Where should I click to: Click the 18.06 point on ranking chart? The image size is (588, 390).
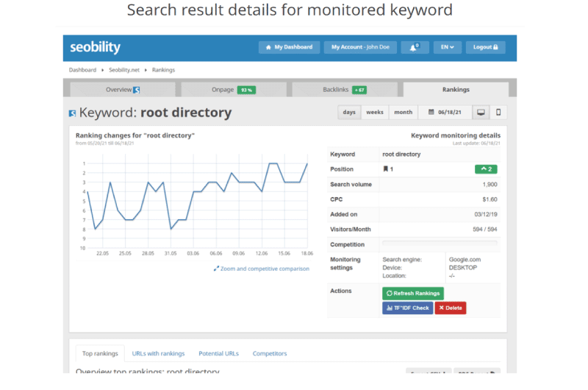coord(307,163)
